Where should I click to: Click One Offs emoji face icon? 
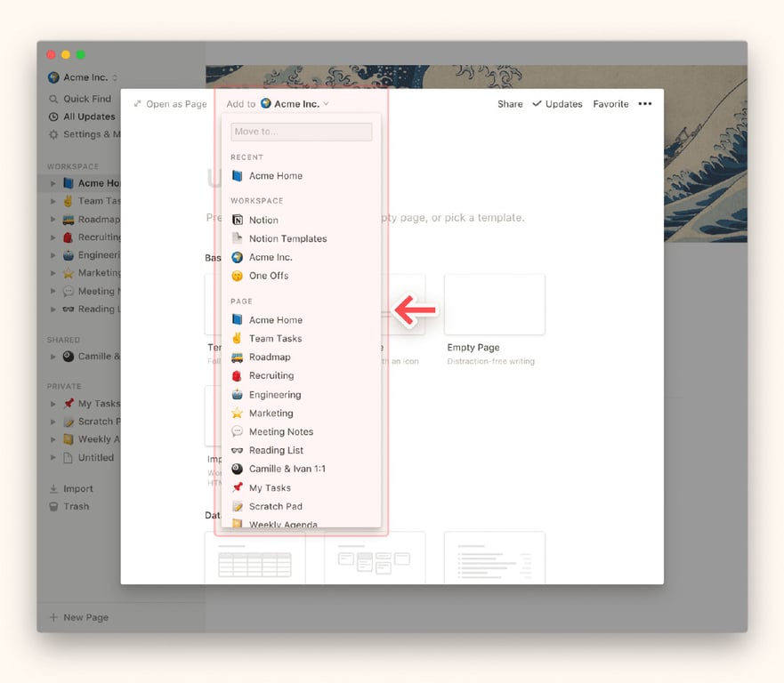237,276
